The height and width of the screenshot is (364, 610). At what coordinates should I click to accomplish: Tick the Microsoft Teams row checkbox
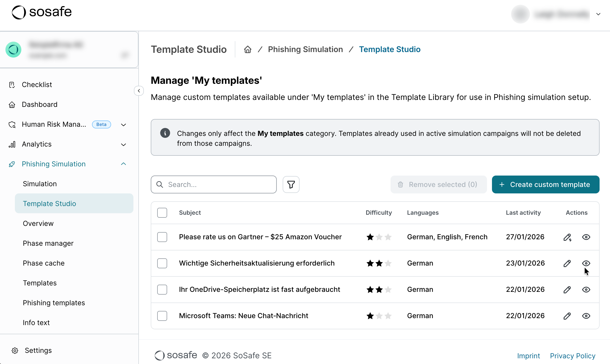[162, 316]
